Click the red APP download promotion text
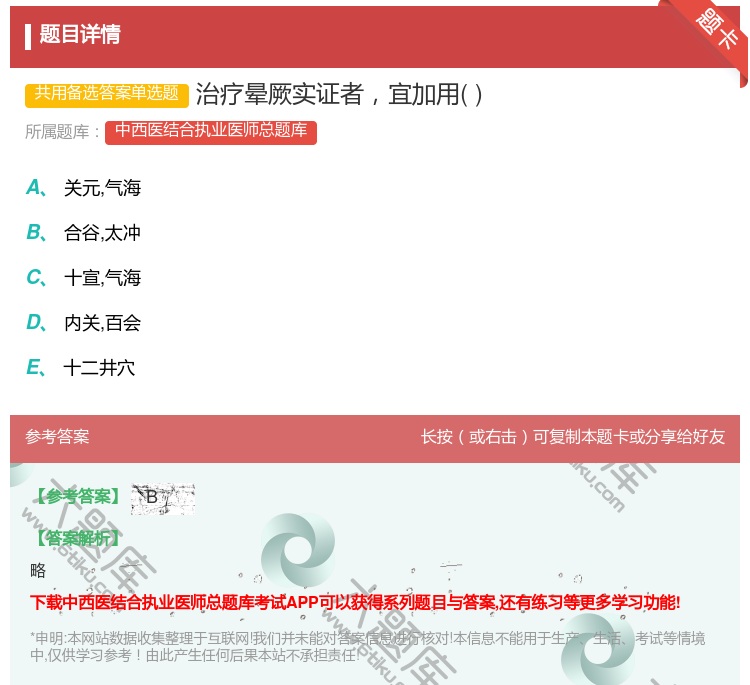750x685 pixels. click(355, 602)
